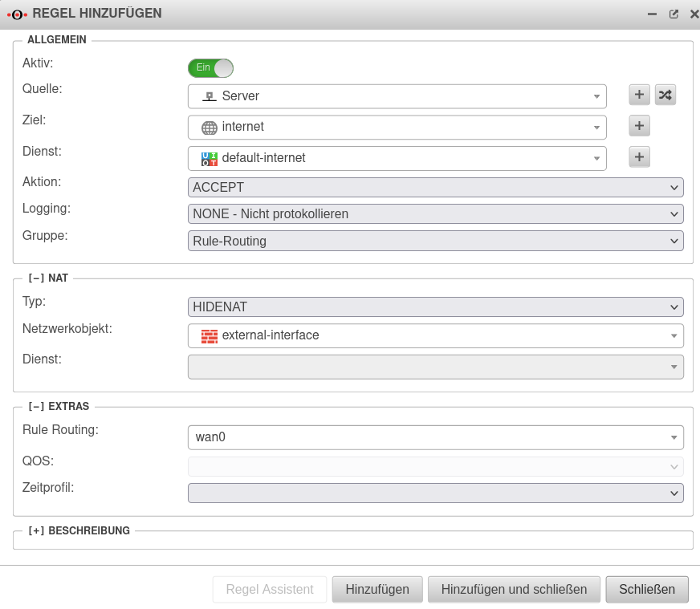700x609 pixels.
Task: Open the Aktion dropdown showing ACCEPT
Action: point(435,187)
